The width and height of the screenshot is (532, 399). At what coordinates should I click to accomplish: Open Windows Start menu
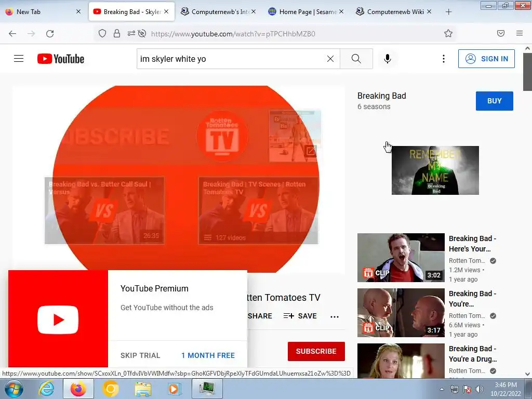14,389
